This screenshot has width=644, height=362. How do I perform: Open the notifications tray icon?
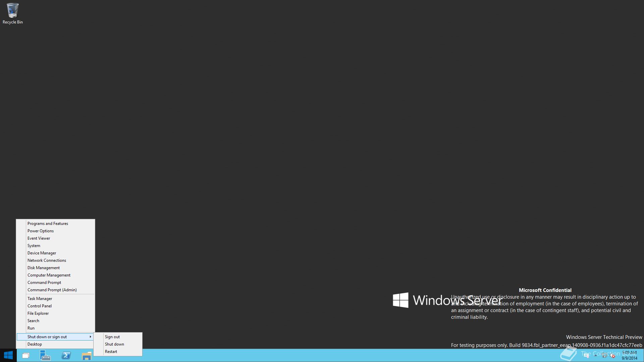click(587, 356)
